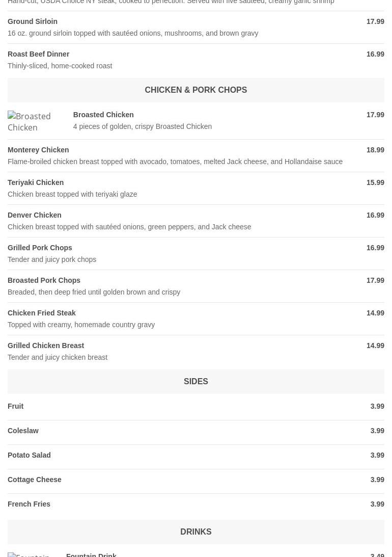Screen dimensions: 392x557
Task: Open the Ground Sirloin menu item
Action: pos(33,22)
